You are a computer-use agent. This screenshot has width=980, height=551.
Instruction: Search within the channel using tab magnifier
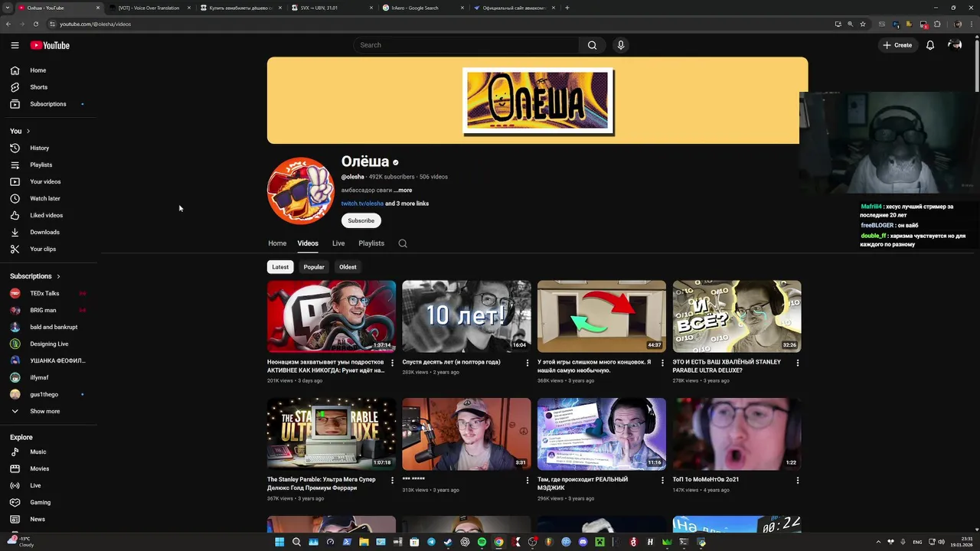403,243
